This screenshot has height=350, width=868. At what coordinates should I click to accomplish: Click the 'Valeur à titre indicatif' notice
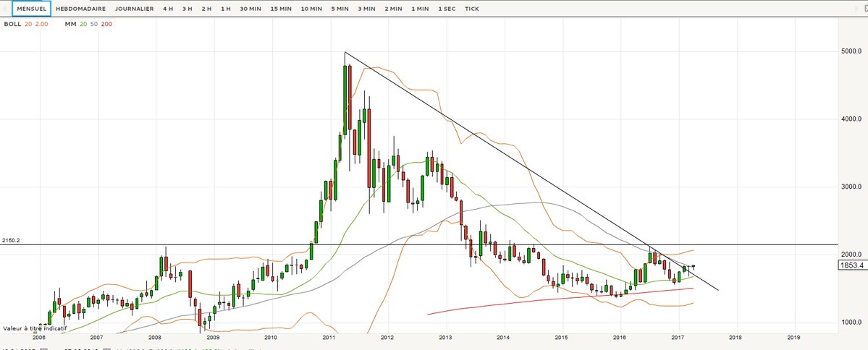tap(35, 328)
